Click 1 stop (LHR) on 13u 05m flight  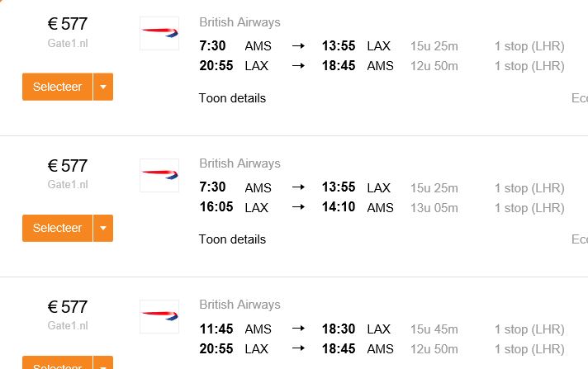529,208
